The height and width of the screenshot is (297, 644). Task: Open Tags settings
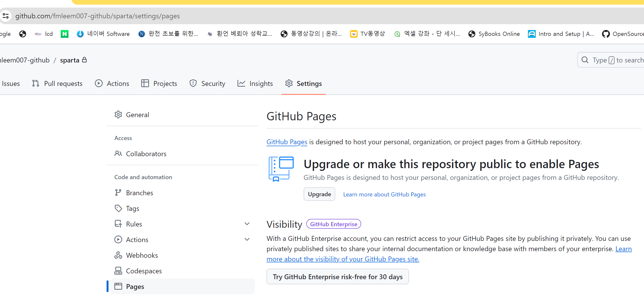tap(182, 208)
